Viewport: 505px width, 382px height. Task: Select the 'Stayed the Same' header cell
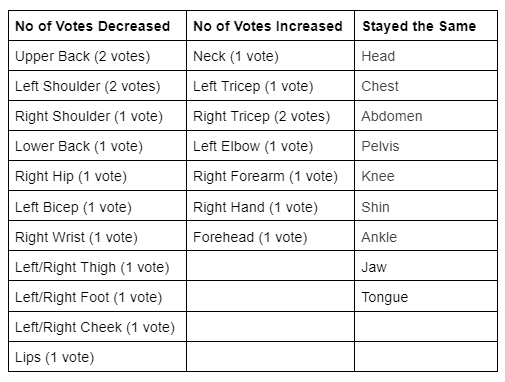click(x=426, y=26)
